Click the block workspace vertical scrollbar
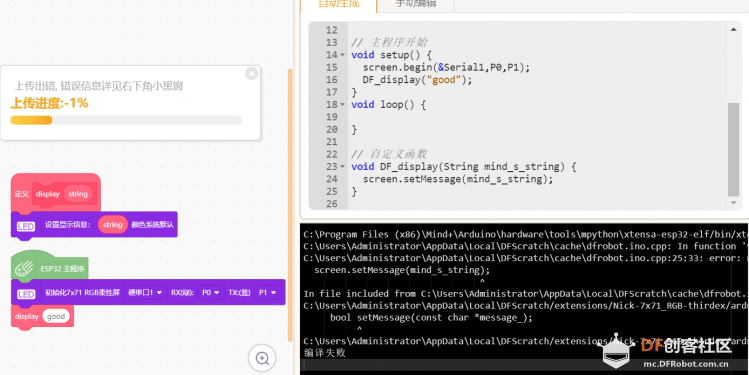The height and width of the screenshot is (375, 749). tap(289, 205)
